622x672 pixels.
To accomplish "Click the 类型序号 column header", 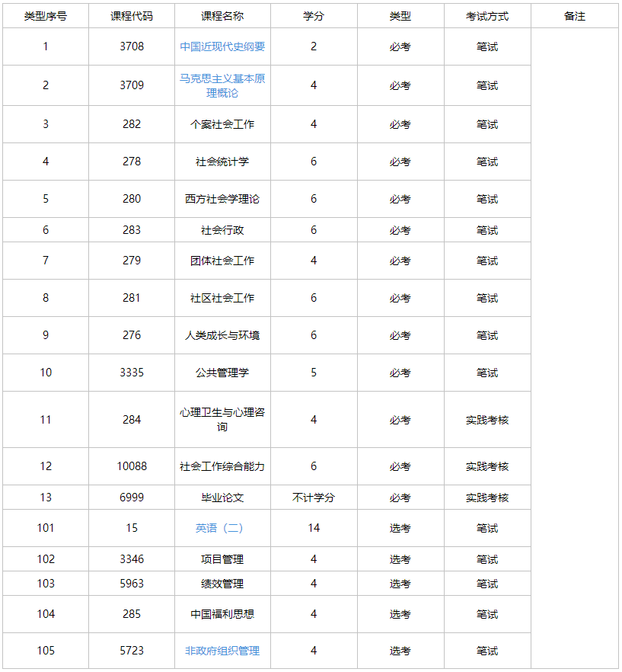I will [46, 16].
